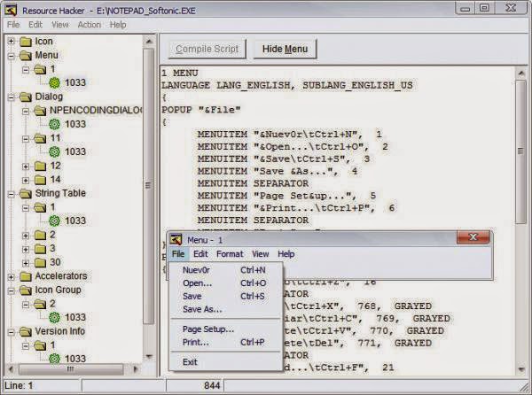This screenshot has height=395, width=532.
Task: Click the "Line: 1" status bar entry
Action: 19,385
